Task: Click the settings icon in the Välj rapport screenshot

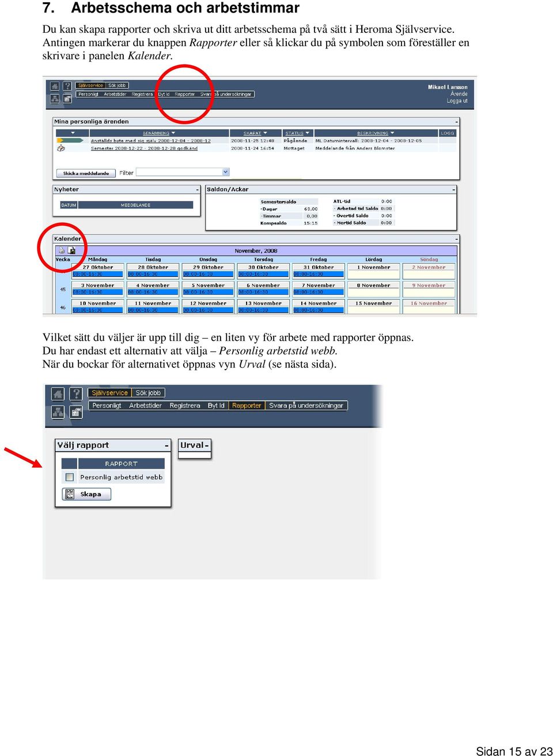Action: pos(76,412)
